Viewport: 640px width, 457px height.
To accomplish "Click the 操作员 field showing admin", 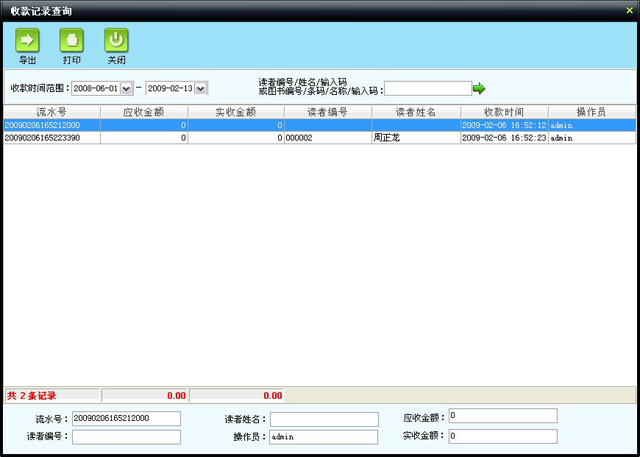I will (x=324, y=437).
